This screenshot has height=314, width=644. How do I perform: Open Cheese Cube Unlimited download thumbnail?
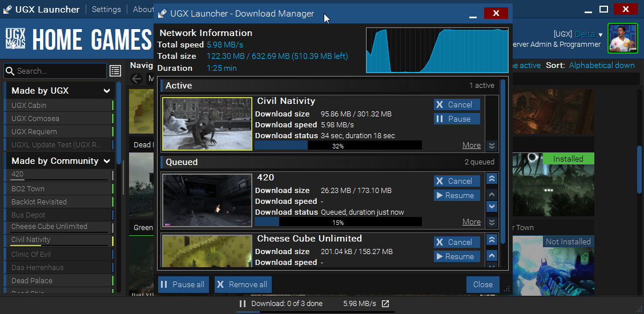(x=207, y=251)
